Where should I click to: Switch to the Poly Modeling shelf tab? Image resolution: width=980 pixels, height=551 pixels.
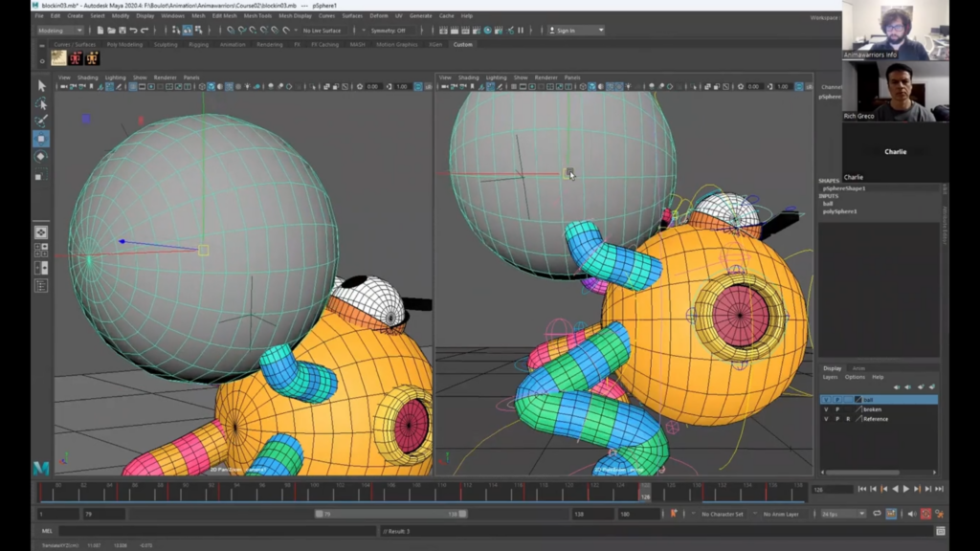click(x=124, y=44)
